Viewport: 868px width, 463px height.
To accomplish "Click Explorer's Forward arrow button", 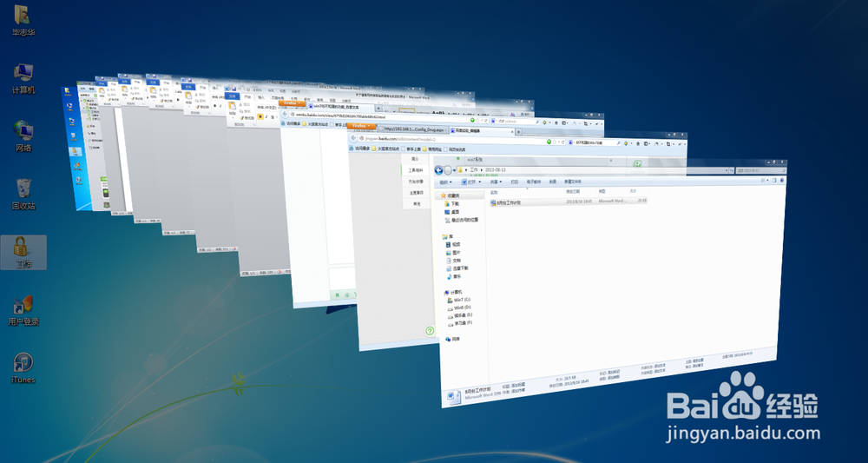I will point(447,170).
